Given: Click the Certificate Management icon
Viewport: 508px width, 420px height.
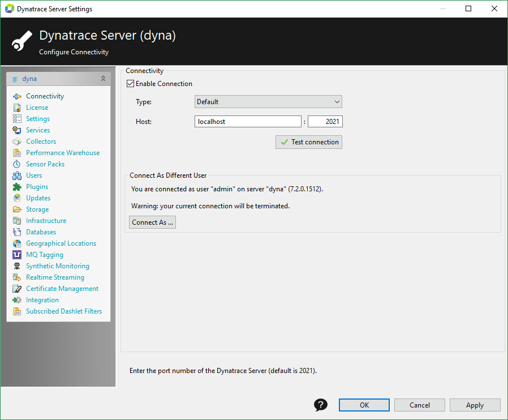Looking at the screenshot, I should point(17,289).
